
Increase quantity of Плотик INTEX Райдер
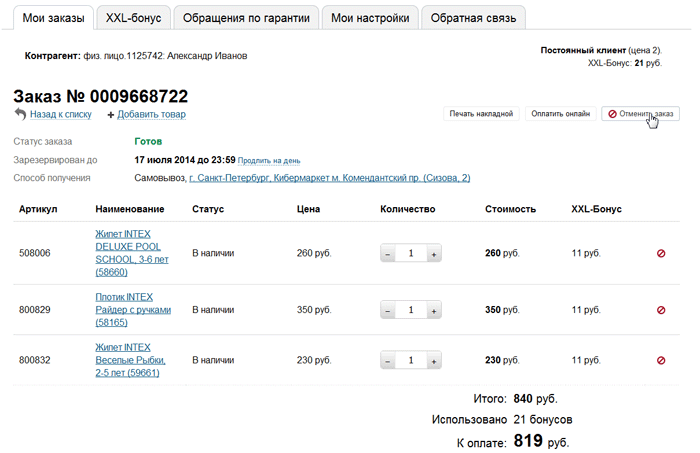pyautogui.click(x=434, y=311)
